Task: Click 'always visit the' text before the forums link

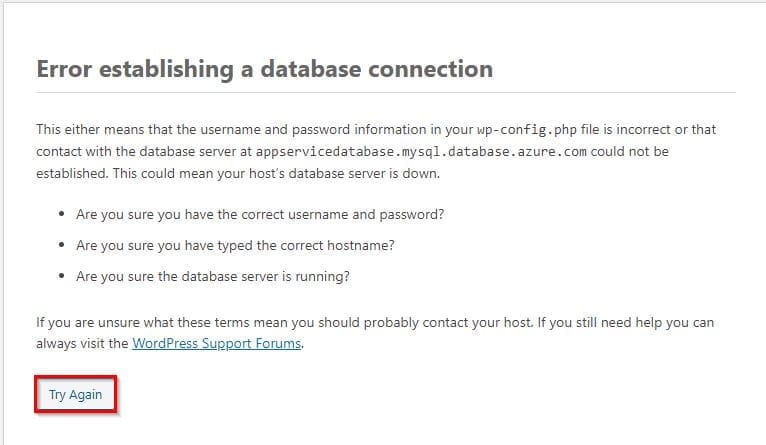Action: point(82,344)
